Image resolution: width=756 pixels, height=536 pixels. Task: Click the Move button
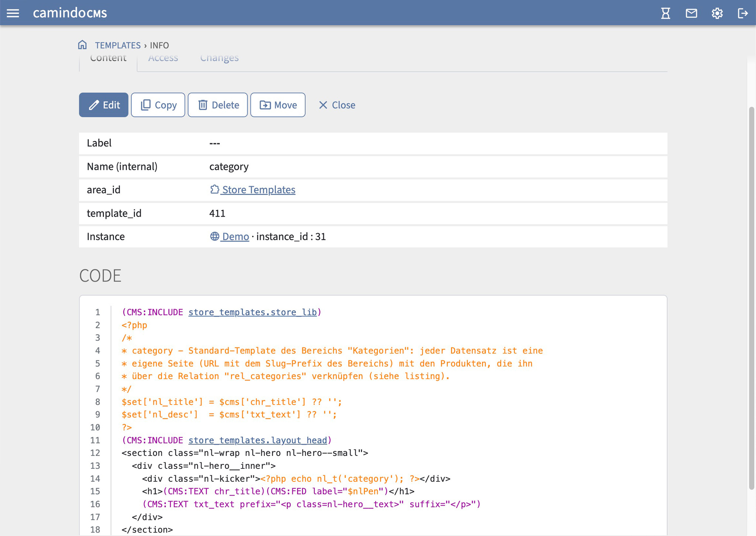278,105
